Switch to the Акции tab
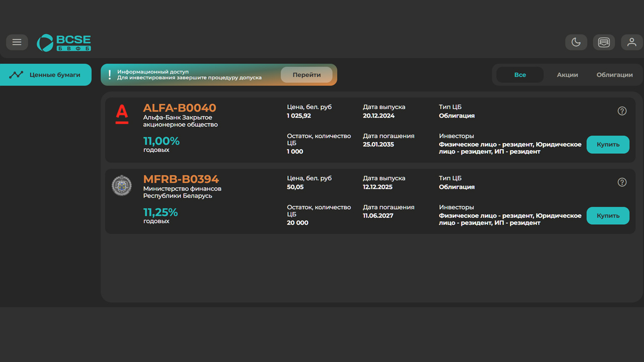 click(x=567, y=75)
